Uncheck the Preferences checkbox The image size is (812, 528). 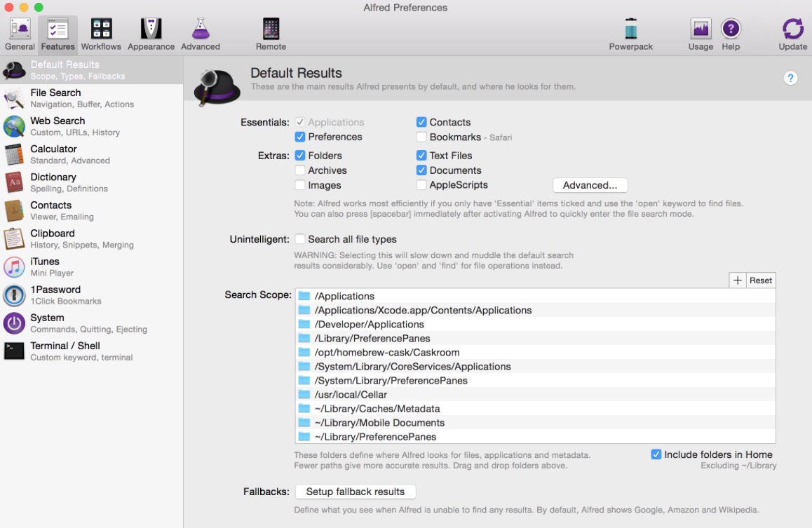tap(300, 137)
